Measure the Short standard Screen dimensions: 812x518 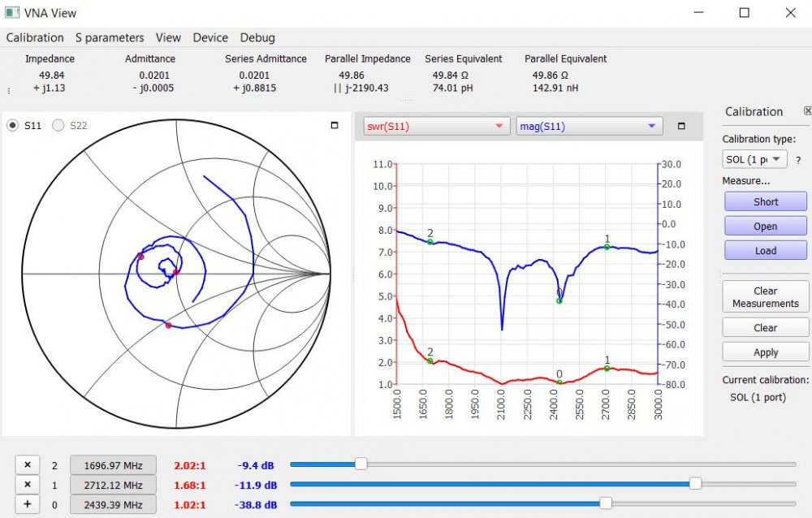[766, 201]
